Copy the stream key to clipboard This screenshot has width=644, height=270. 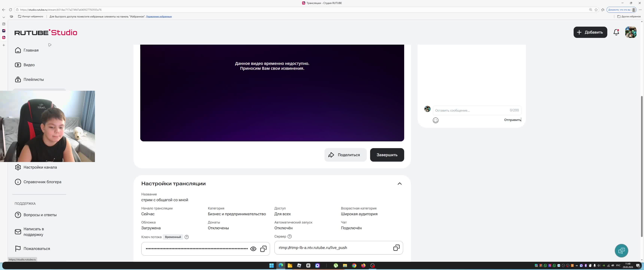pyautogui.click(x=263, y=249)
